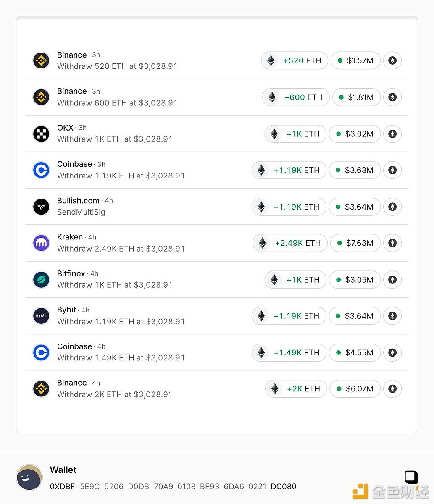Click $3.64M value pill on Bybit row
Viewport: 434px width, 504px height.
coord(355,316)
